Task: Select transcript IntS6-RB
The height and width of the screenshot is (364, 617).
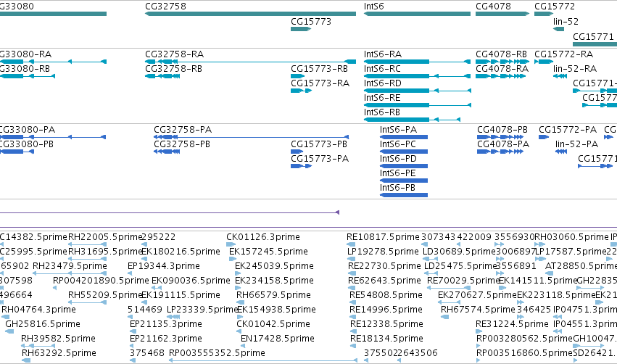Action: pos(412,120)
